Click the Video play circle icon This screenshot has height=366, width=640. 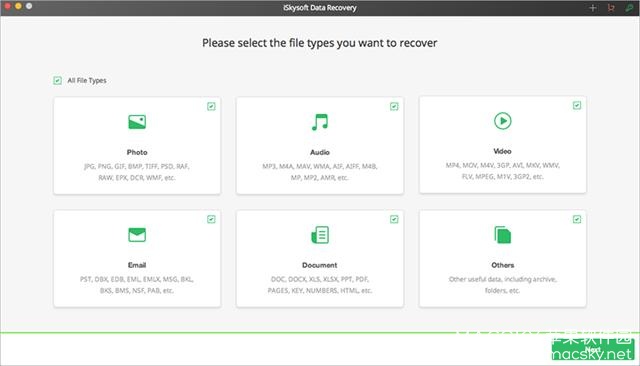[x=502, y=121]
